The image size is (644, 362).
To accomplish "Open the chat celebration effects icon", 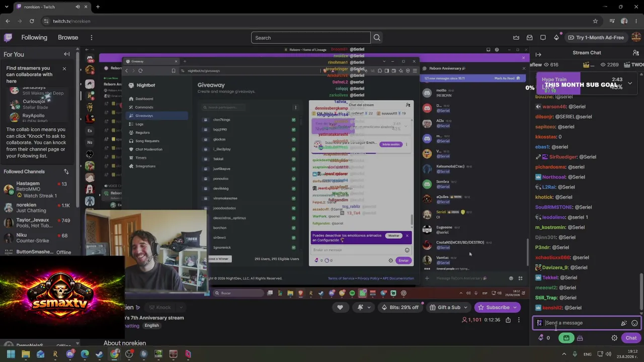I will click(624, 323).
